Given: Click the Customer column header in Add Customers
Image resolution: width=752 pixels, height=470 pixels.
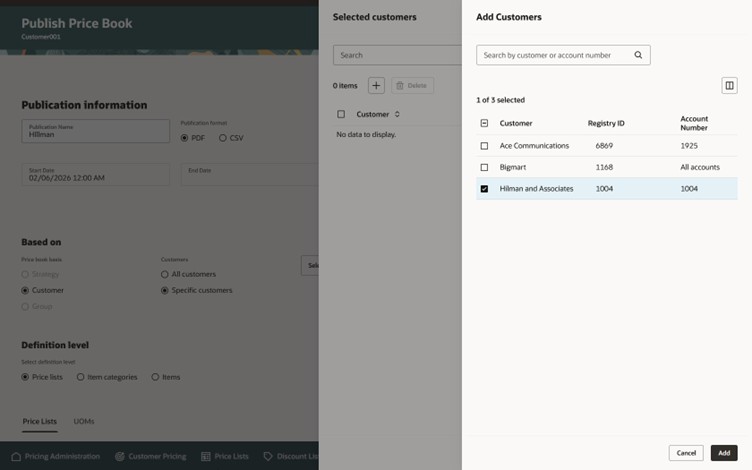Looking at the screenshot, I should pyautogui.click(x=516, y=123).
